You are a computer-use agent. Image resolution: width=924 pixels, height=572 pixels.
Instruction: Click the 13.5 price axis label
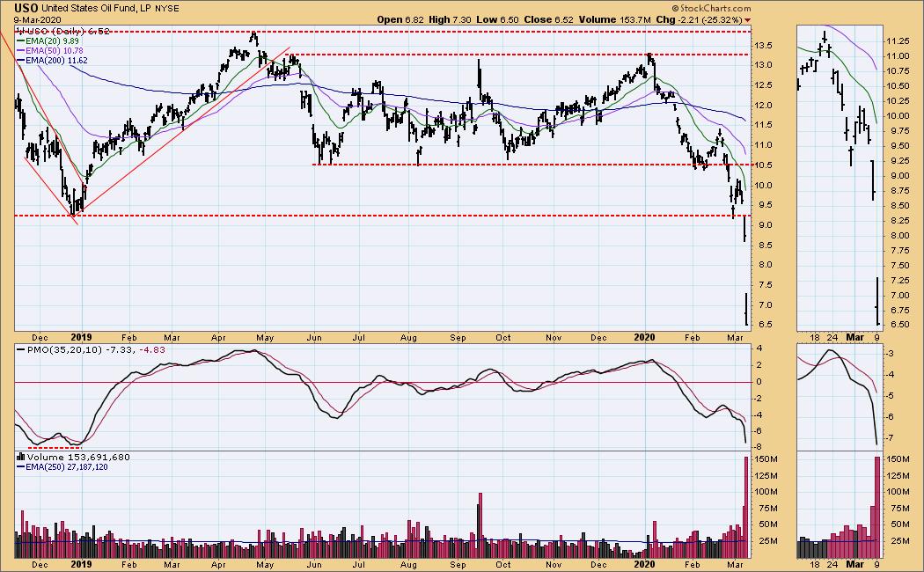tap(763, 46)
